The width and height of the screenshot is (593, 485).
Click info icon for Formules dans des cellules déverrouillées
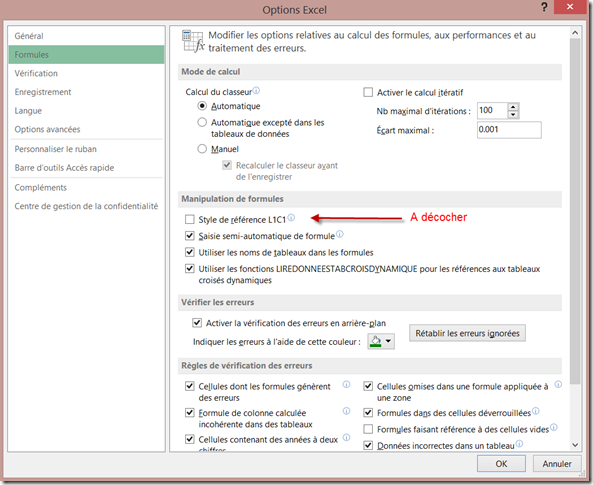[536, 411]
